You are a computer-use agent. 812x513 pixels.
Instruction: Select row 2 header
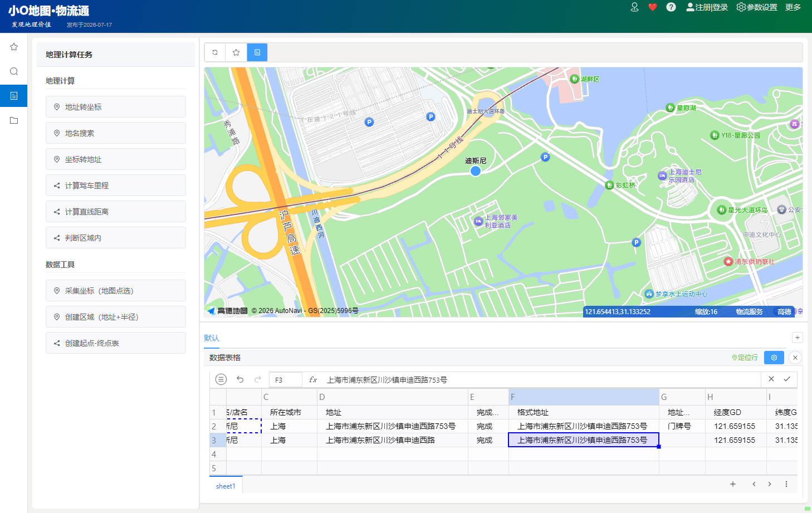pyautogui.click(x=218, y=426)
